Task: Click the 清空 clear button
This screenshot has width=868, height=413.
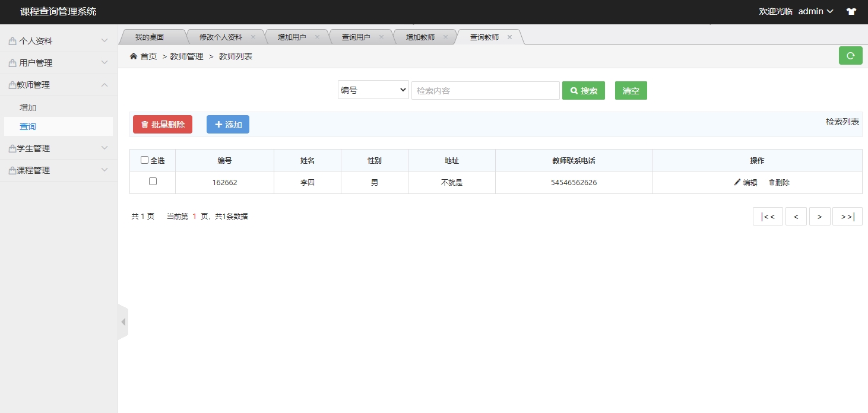Action: click(x=631, y=90)
